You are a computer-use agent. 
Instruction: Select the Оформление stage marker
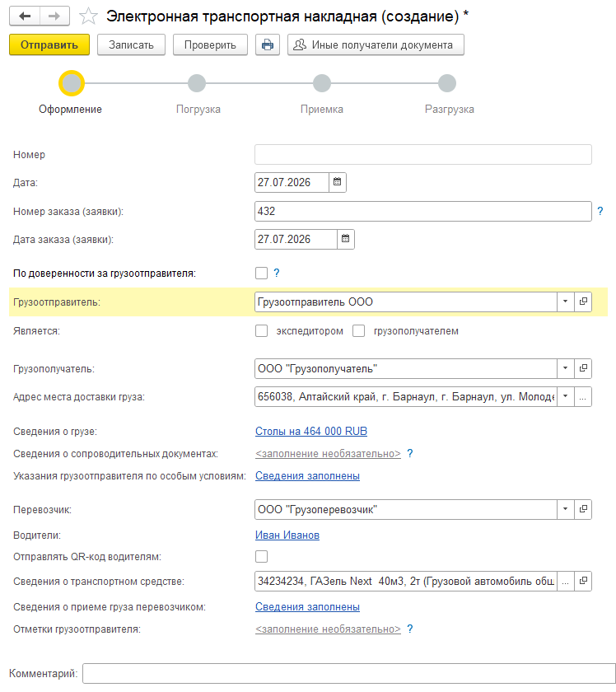pyautogui.click(x=72, y=83)
